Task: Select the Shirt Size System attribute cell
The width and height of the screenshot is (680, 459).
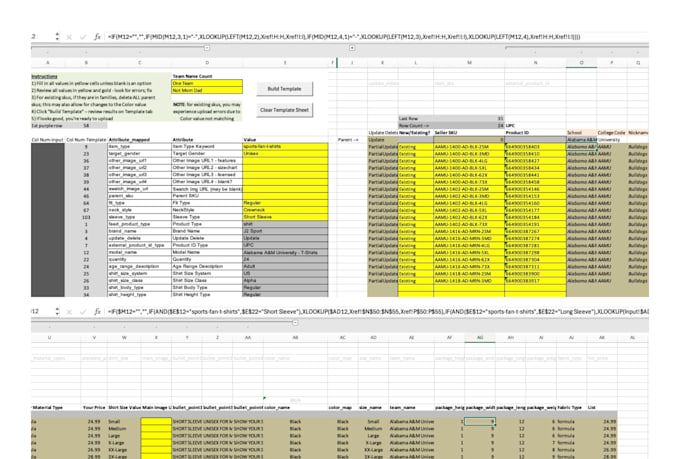Action: point(207,273)
